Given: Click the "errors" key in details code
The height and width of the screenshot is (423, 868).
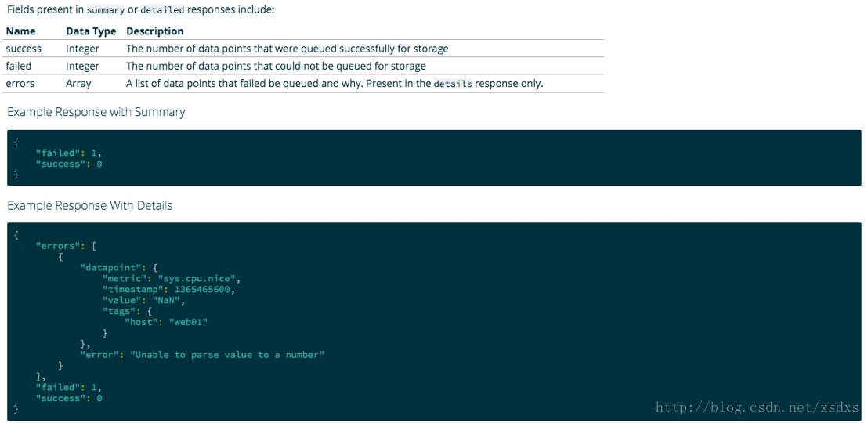Looking at the screenshot, I should 56,246.
